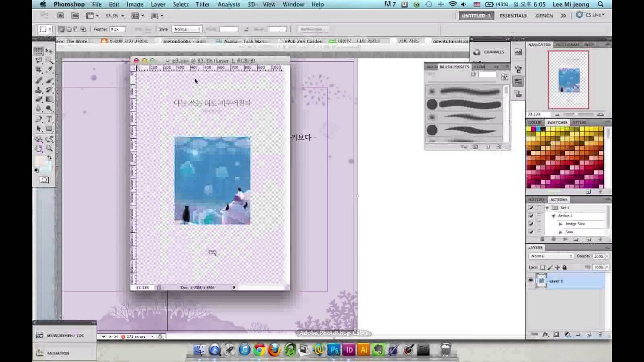Collapse the Action 1 triangle
Viewport: 644px width, 362px height.
pos(553,216)
